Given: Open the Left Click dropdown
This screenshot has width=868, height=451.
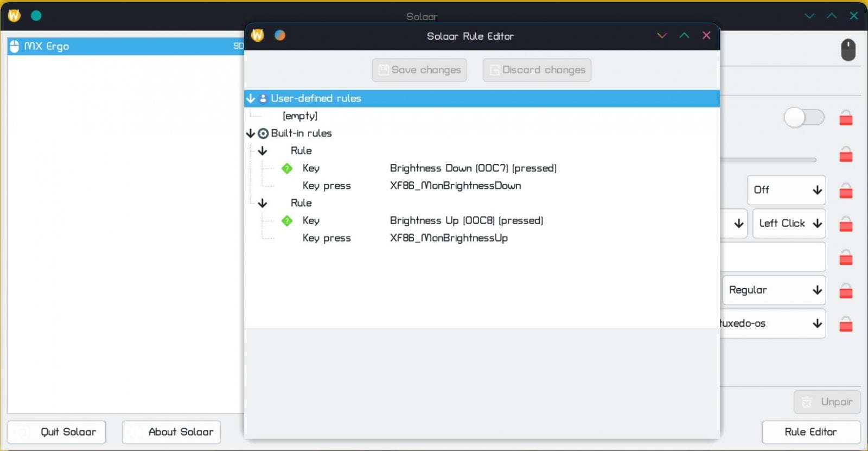Looking at the screenshot, I should pos(789,224).
